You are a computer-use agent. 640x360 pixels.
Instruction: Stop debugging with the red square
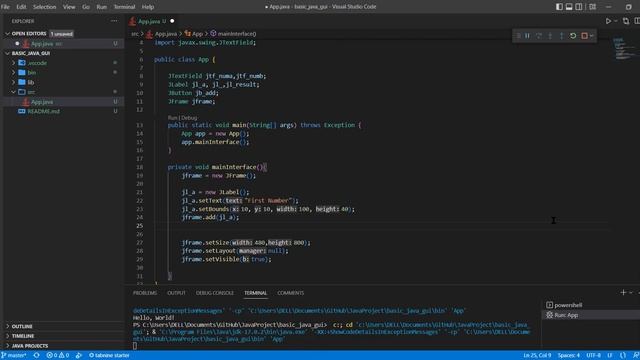pyautogui.click(x=584, y=36)
